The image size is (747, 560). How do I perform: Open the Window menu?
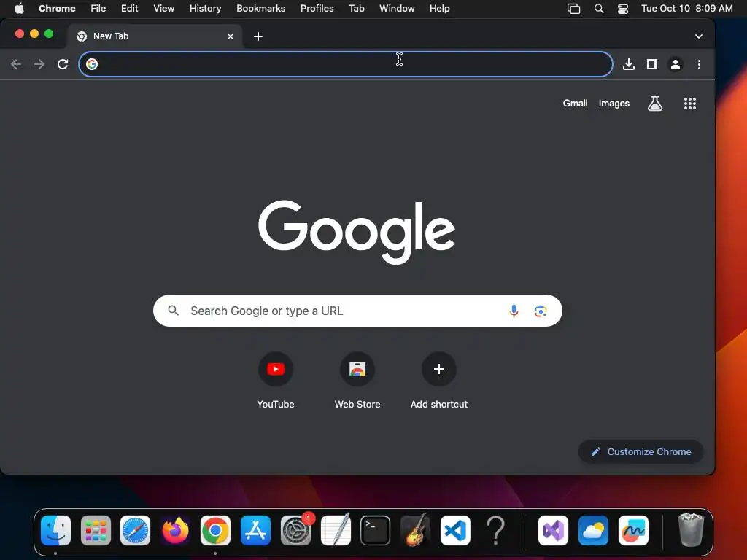397,8
